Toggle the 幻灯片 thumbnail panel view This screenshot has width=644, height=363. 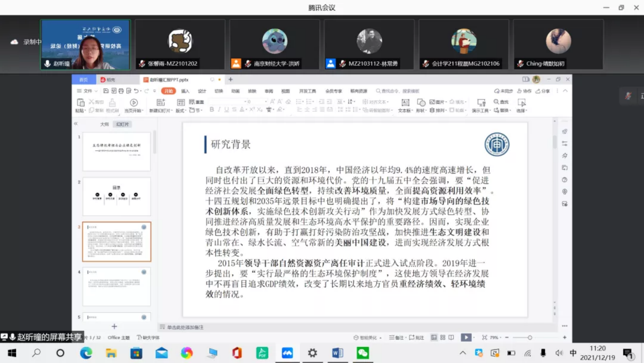(x=122, y=124)
